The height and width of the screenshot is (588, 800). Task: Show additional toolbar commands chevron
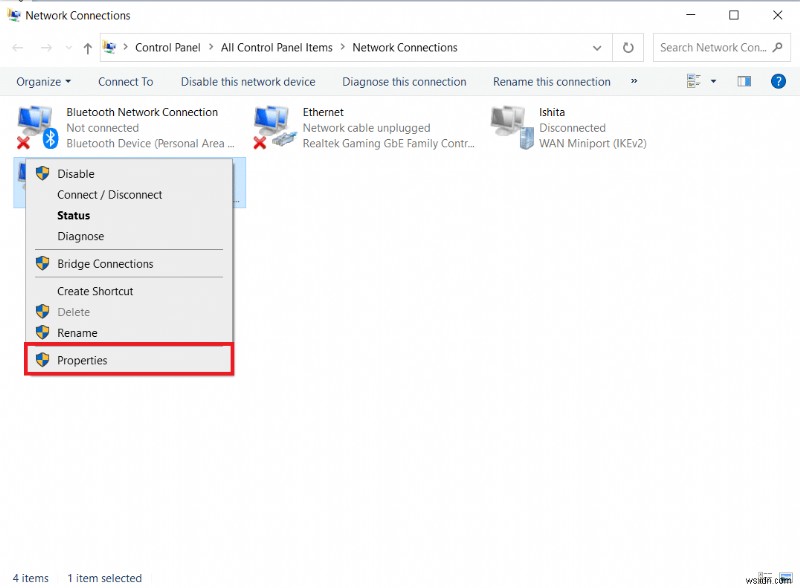click(634, 81)
